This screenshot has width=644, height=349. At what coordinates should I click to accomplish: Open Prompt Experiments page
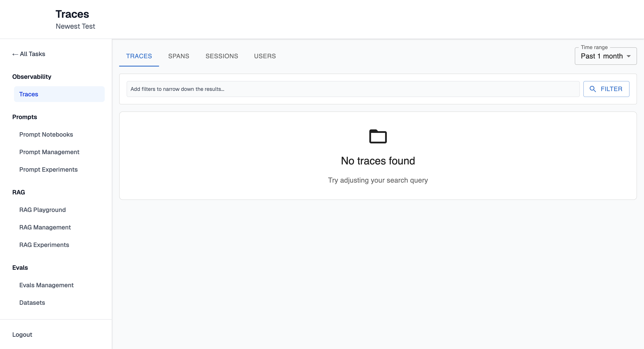coord(48,169)
